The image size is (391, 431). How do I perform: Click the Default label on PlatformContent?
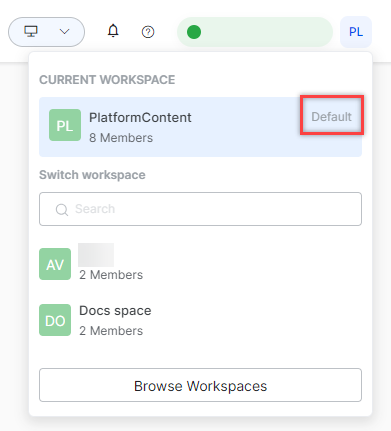331,117
